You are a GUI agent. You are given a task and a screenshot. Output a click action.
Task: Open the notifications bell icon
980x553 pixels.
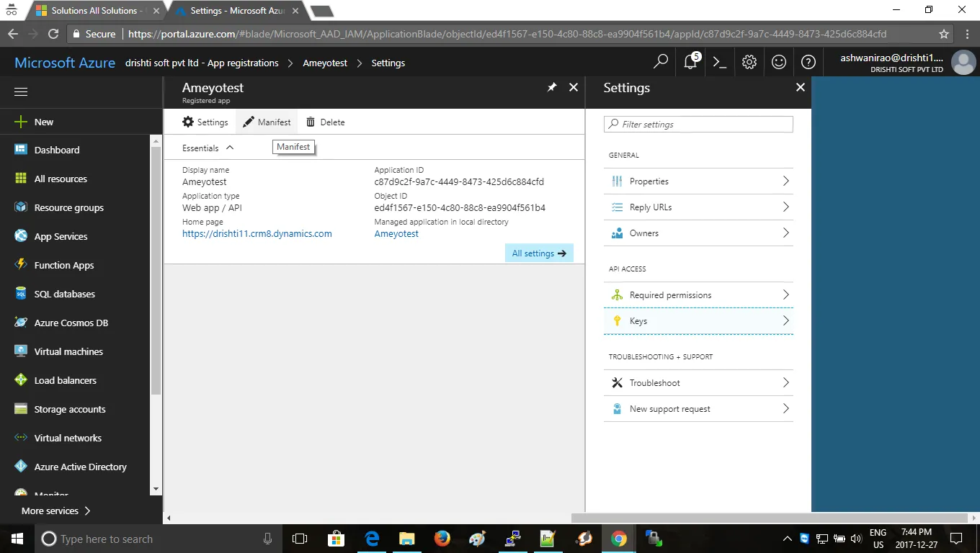690,62
